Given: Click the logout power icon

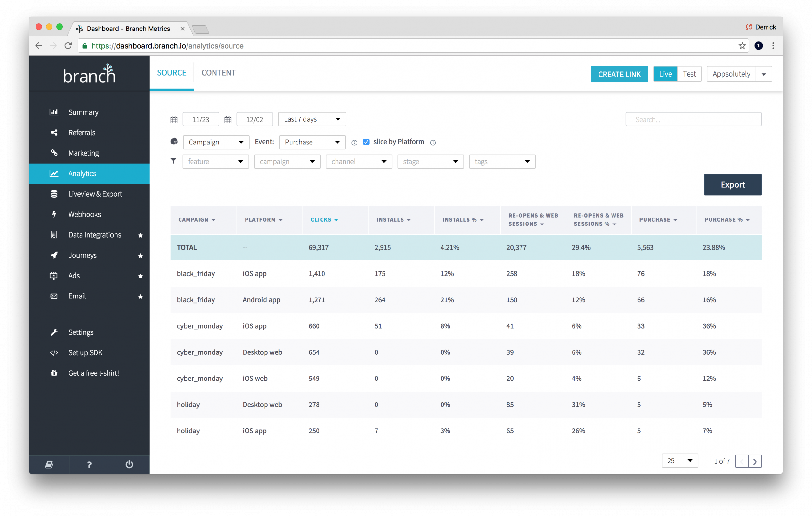Looking at the screenshot, I should point(129,464).
